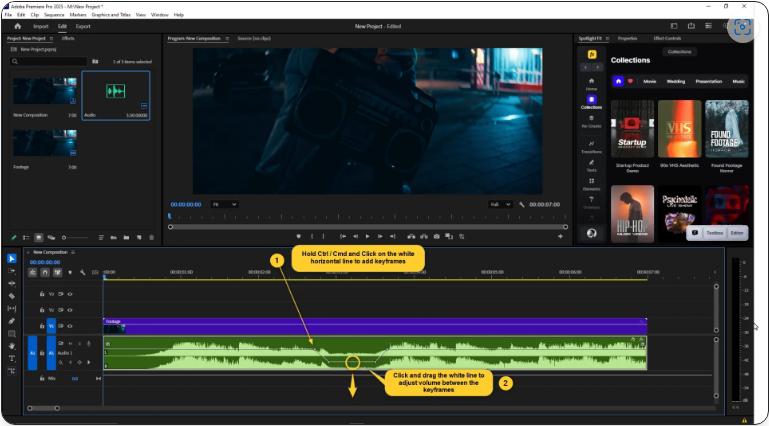769x426 pixels.
Task: Select the Pen tool in timeline toolbar
Action: 12,321
